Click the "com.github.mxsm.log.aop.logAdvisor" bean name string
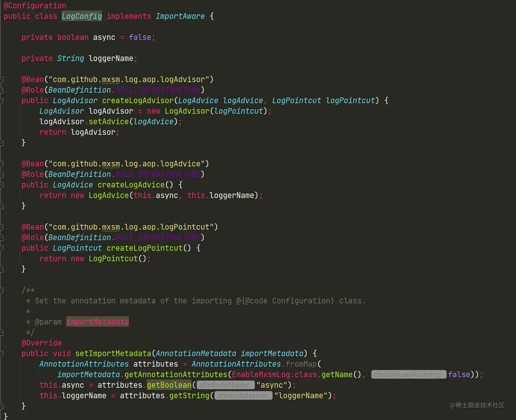This screenshot has height=420, width=516. click(129, 80)
